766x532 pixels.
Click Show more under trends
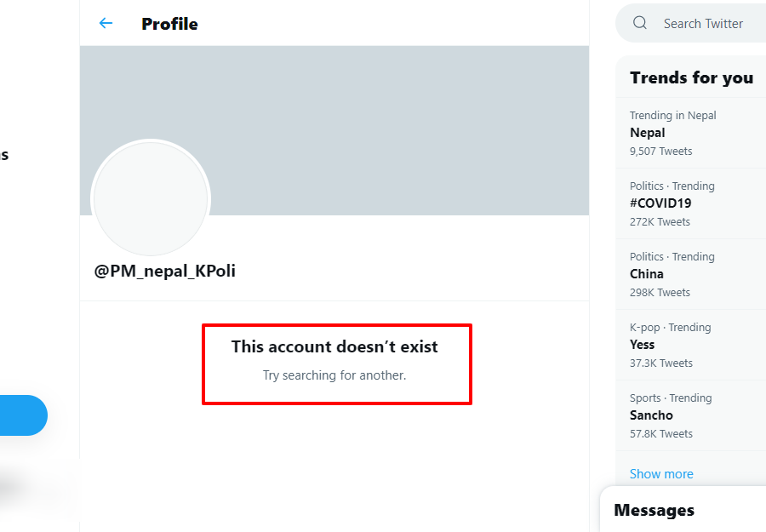(x=661, y=474)
